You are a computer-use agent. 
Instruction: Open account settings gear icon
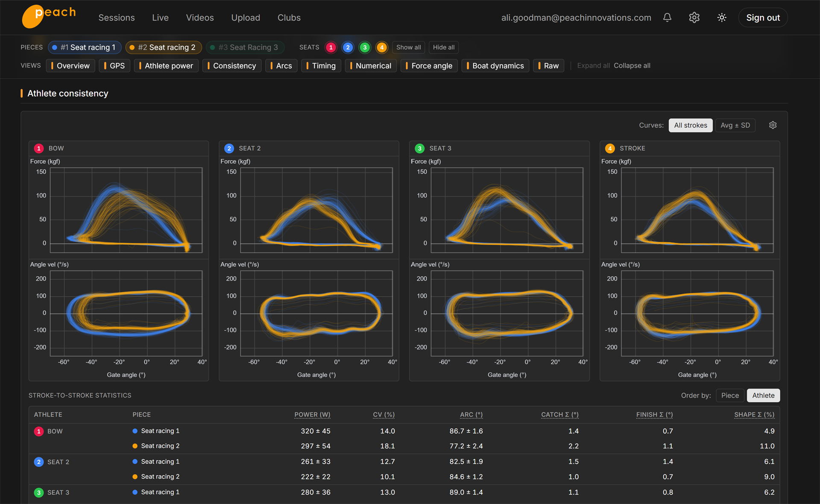(694, 18)
